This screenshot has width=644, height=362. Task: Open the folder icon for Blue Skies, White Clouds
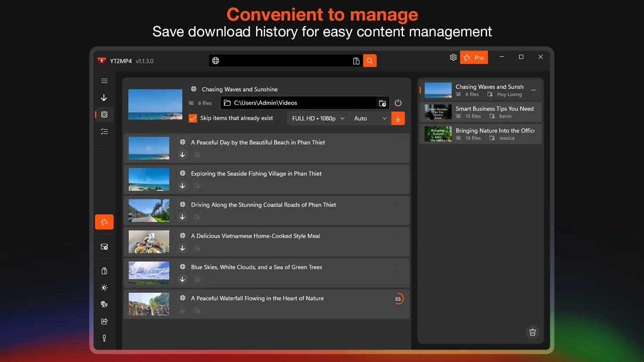pyautogui.click(x=197, y=280)
